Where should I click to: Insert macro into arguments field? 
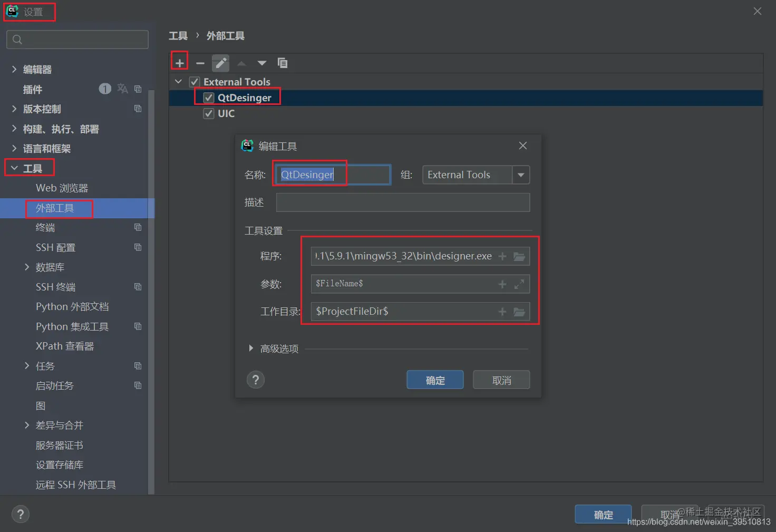(x=502, y=284)
